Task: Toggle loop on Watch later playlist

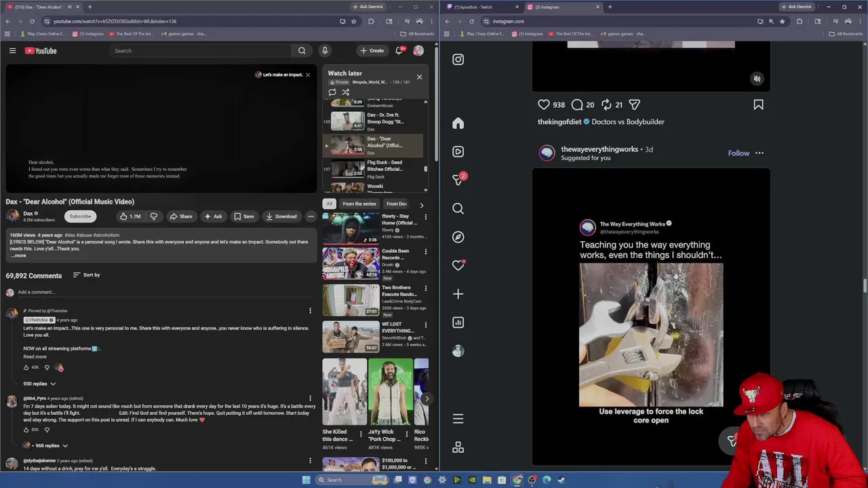Action: tap(332, 92)
